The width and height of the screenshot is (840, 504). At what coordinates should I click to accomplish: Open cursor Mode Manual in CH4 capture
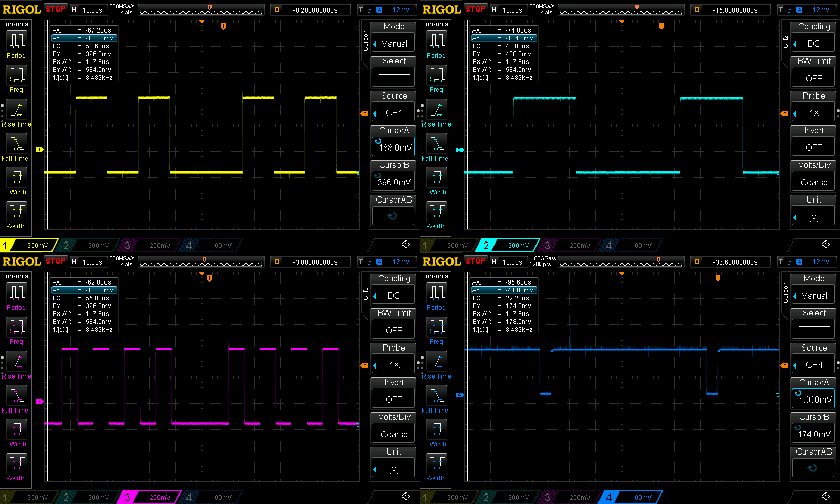tap(813, 289)
